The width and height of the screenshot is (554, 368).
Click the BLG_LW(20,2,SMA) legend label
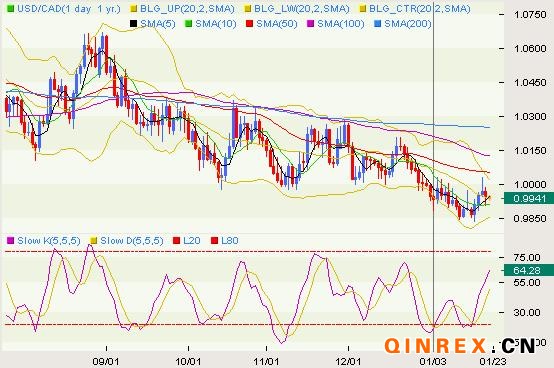click(x=302, y=9)
